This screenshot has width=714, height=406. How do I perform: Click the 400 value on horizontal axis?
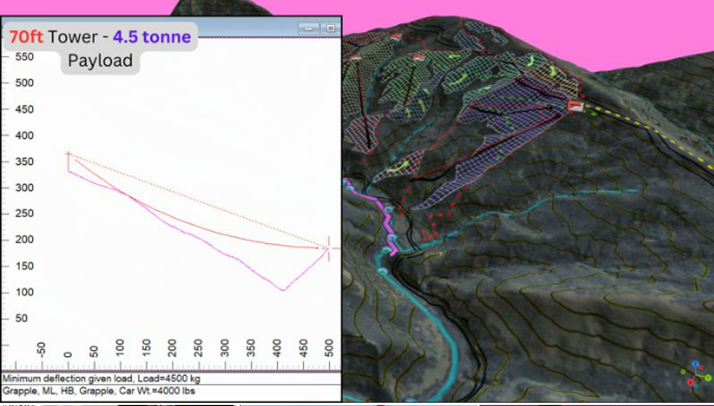pos(277,348)
